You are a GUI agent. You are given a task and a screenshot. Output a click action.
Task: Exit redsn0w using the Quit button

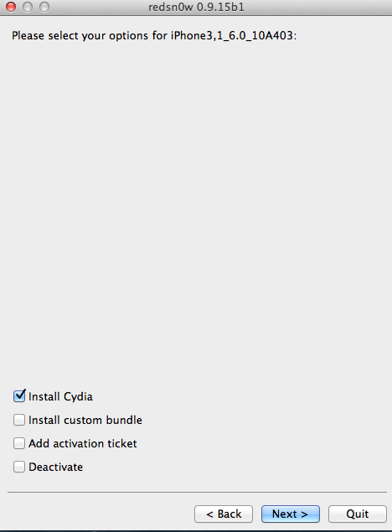[358, 514]
